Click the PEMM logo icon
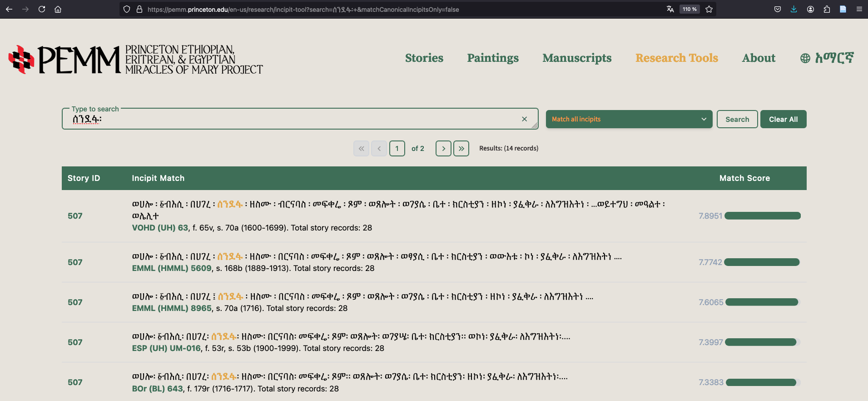 coord(21,59)
